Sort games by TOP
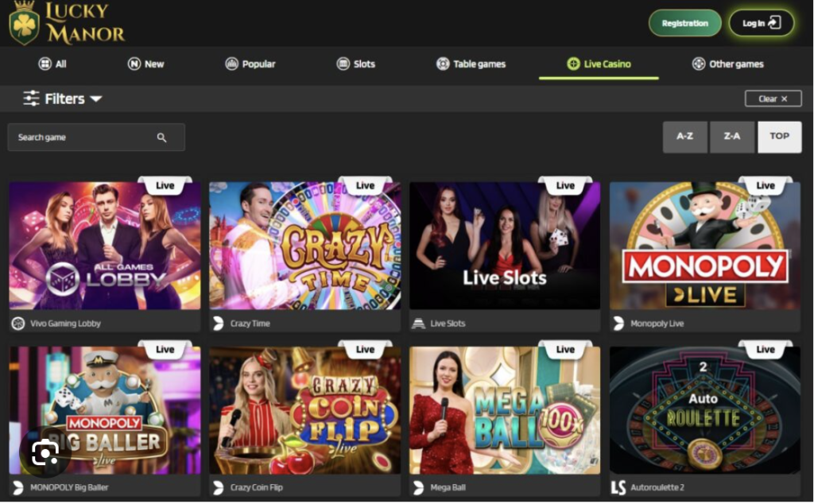Viewport: 814px width, 504px height. pos(779,137)
